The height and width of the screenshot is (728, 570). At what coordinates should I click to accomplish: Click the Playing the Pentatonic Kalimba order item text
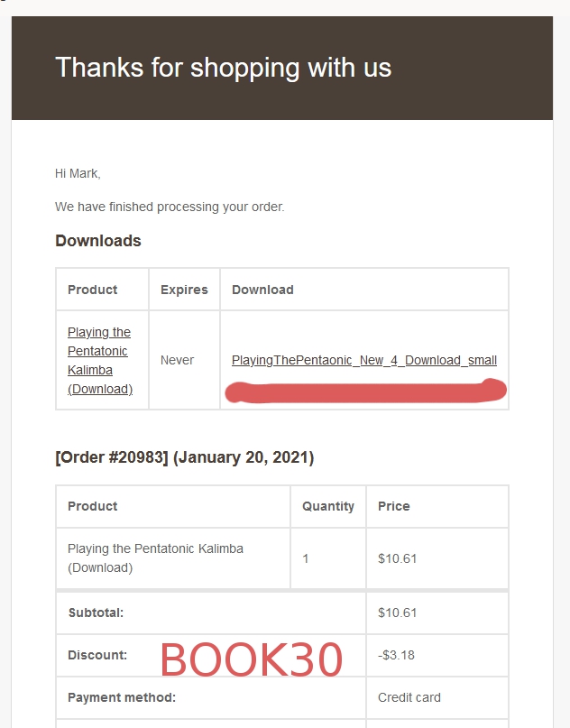(x=155, y=558)
